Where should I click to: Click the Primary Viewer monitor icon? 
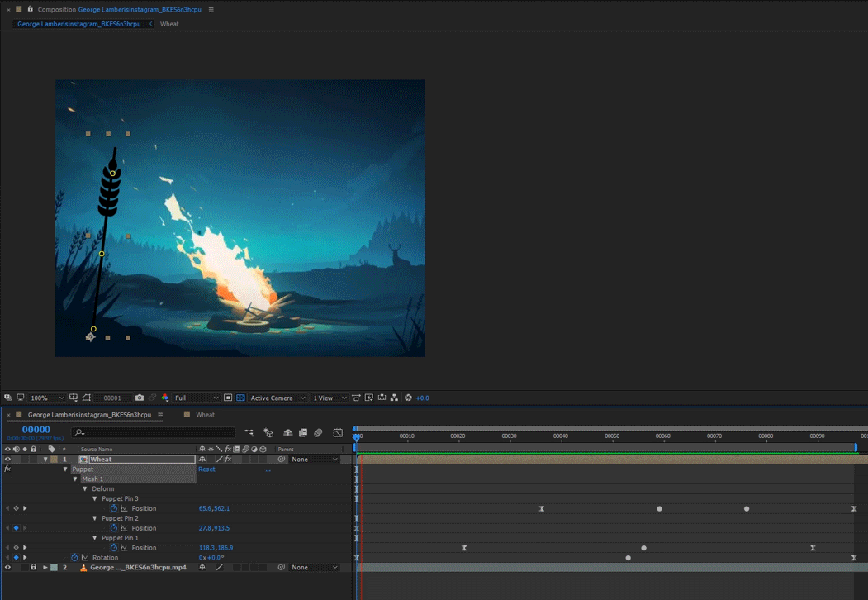click(21, 398)
